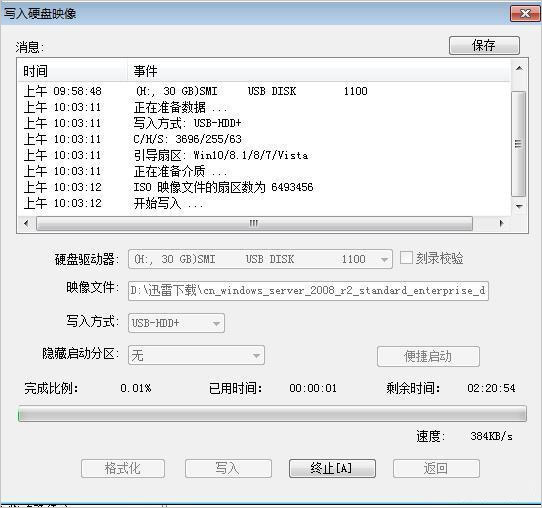Open the 隐藏启动分区 dropdown
Image resolution: width=542 pixels, height=508 pixels.
196,355
